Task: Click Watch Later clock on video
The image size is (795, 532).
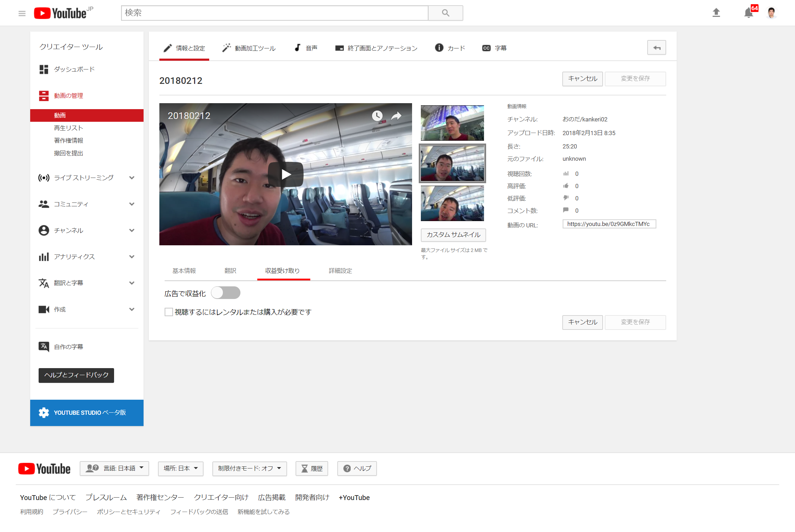Action: pyautogui.click(x=377, y=115)
